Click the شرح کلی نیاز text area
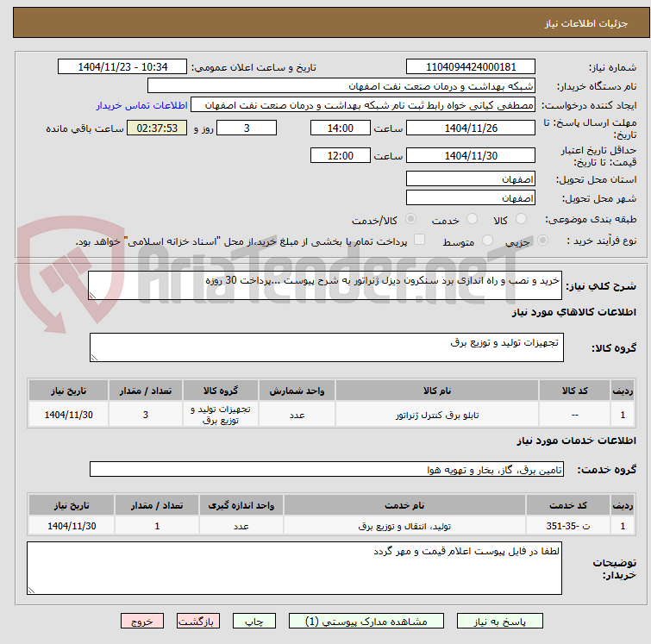The image size is (651, 644). click(325, 285)
